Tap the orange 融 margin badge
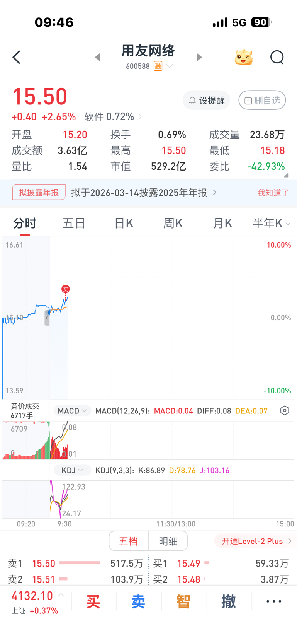Screen dimensions: 297x644 click(x=158, y=66)
